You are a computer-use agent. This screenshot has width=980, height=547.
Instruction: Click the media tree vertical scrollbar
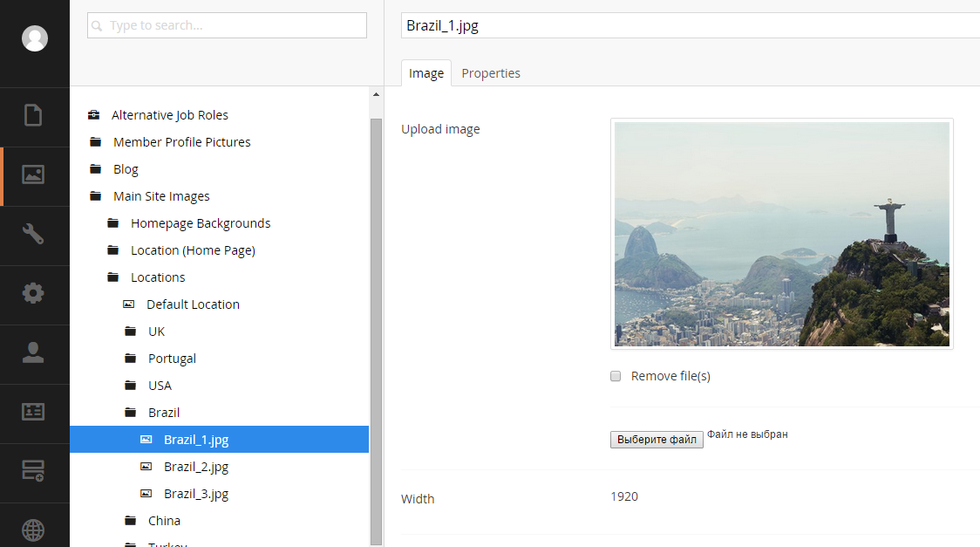(377, 332)
